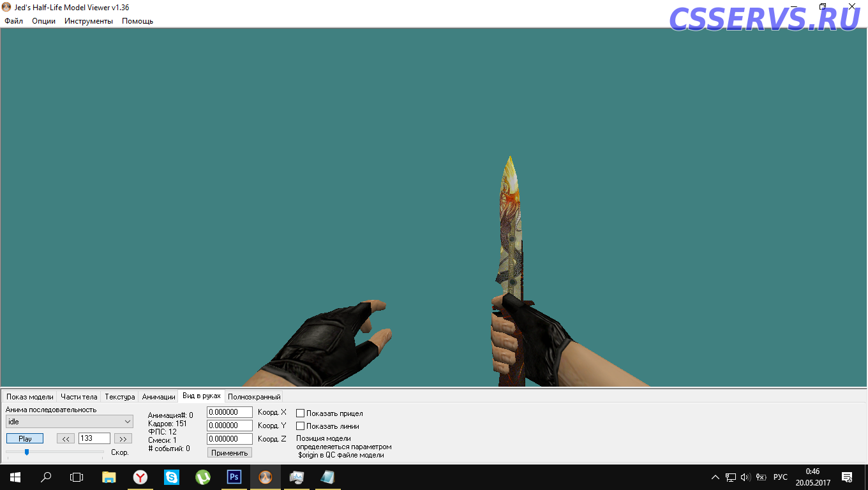Switch to the Полноэкранный tab
This screenshot has width=868, height=490.
(x=254, y=397)
